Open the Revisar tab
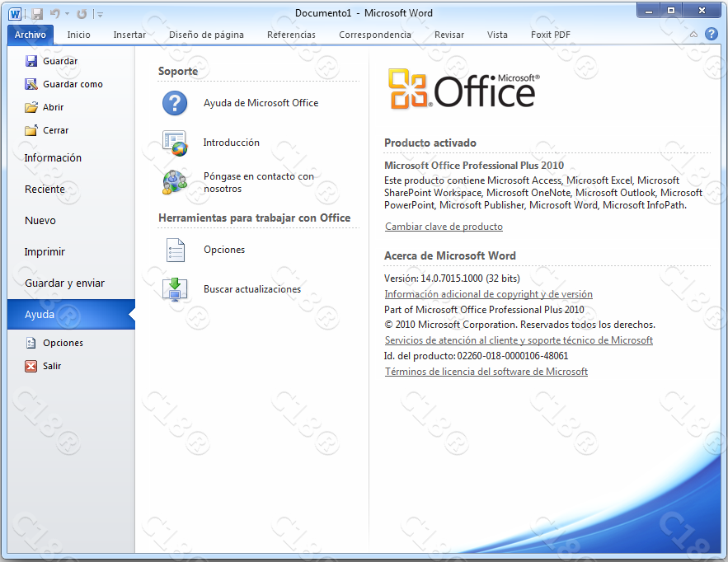 (x=449, y=35)
